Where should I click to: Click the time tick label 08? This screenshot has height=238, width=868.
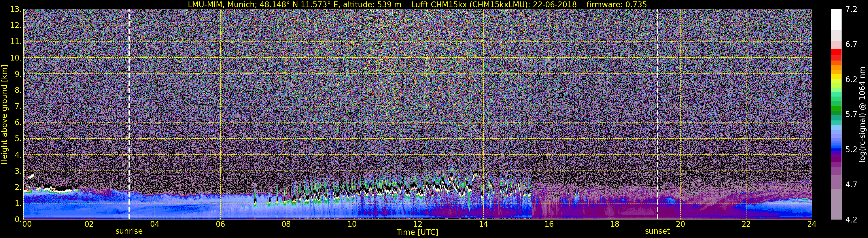click(286, 224)
